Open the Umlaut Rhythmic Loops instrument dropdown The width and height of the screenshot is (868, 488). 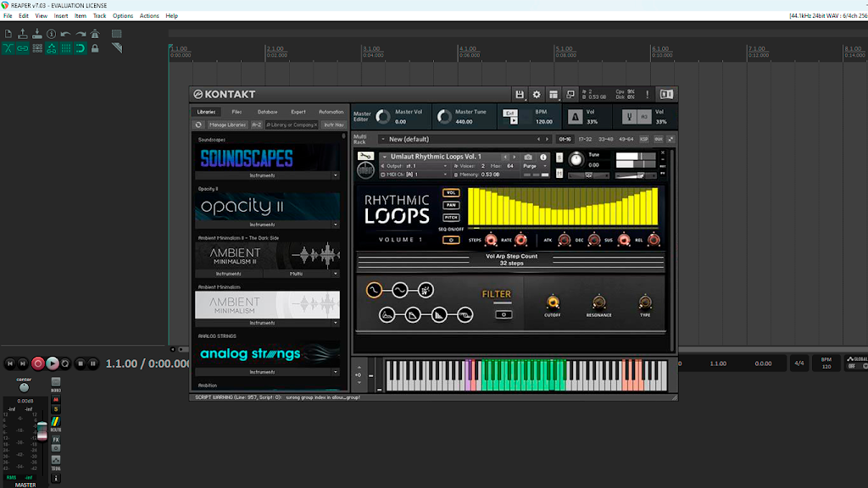[x=385, y=157]
